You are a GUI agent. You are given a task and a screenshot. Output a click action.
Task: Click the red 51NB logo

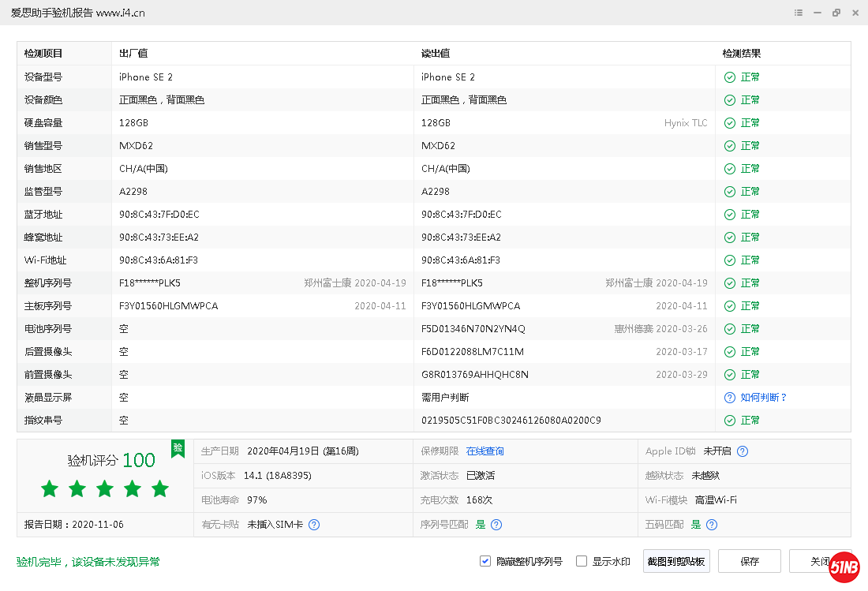[844, 567]
